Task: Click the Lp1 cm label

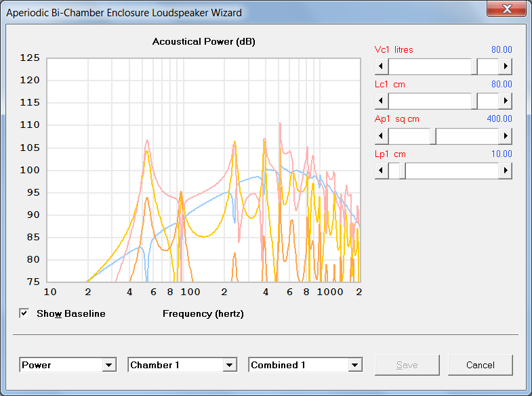Action: click(390, 154)
